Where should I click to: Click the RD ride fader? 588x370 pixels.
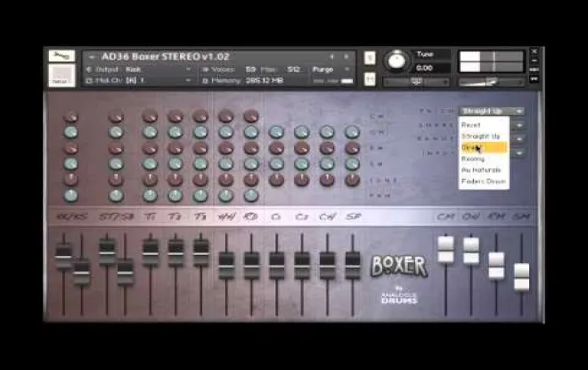251,266
